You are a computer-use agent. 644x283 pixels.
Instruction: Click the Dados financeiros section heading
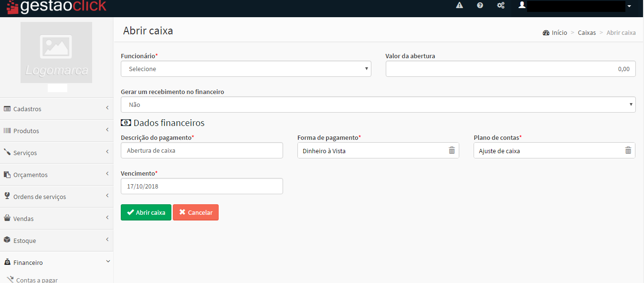point(169,123)
